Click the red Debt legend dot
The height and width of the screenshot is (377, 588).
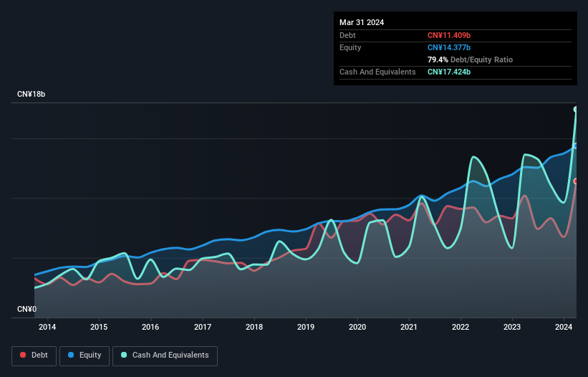point(23,355)
